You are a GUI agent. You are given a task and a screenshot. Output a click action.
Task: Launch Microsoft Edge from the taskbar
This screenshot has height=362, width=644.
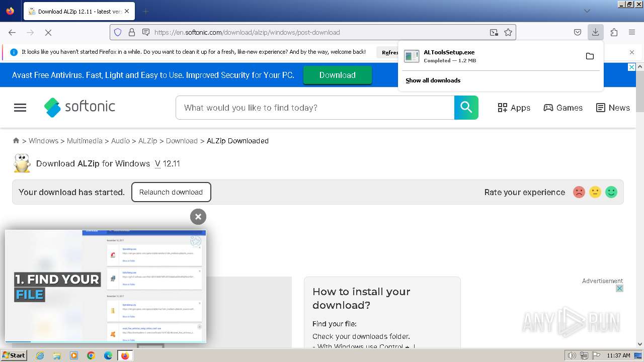click(108, 355)
